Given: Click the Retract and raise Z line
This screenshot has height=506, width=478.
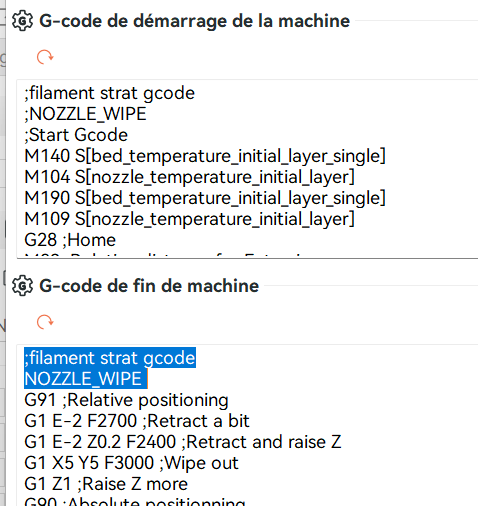Looking at the screenshot, I should (183, 442).
